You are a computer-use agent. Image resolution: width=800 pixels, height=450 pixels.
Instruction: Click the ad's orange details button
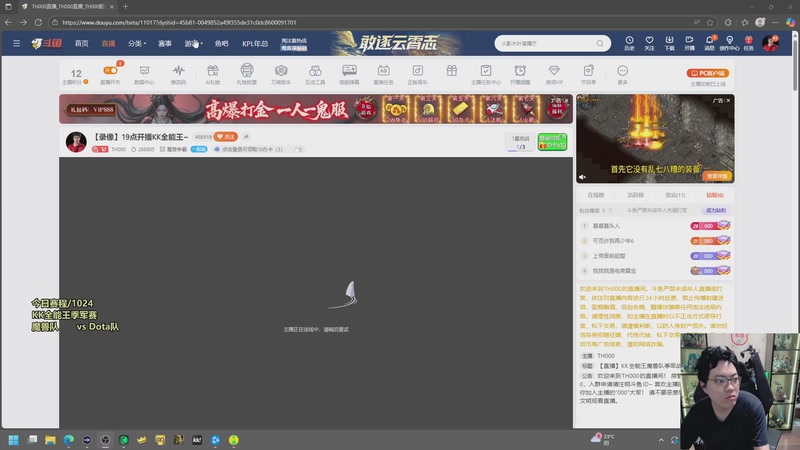coord(717,176)
